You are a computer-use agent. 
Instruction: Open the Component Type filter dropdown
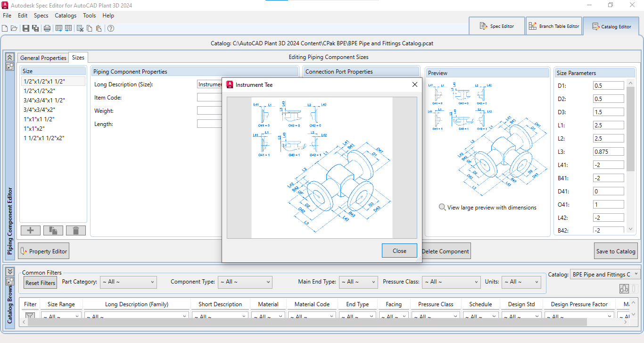click(x=245, y=282)
